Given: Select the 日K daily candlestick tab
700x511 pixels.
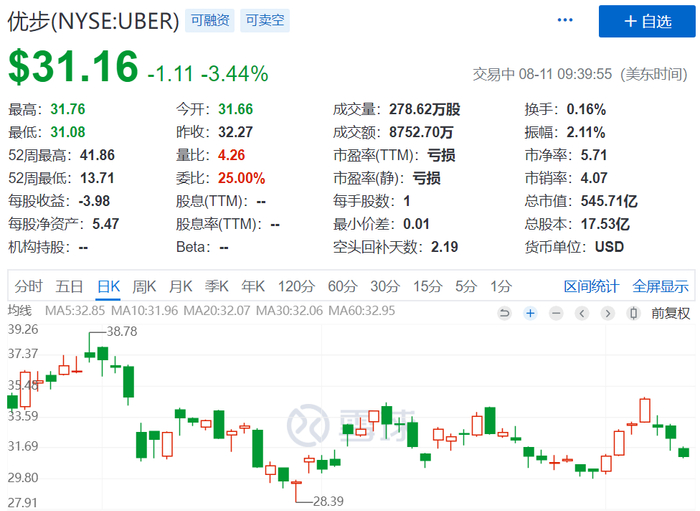Looking at the screenshot, I should (x=108, y=286).
